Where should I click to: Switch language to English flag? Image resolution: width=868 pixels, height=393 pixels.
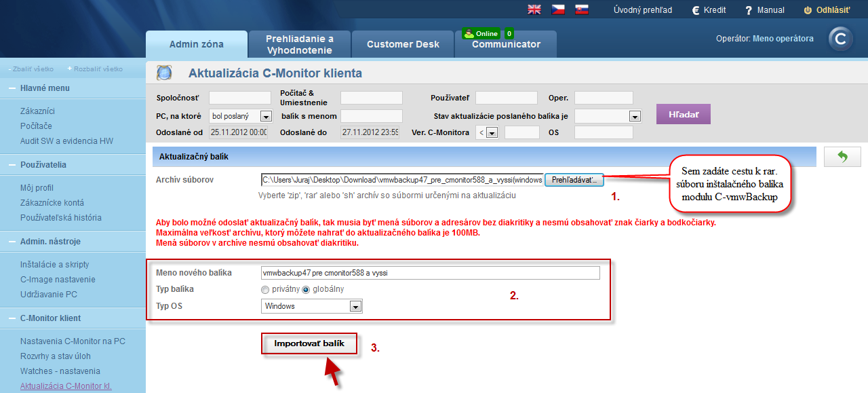coord(534,10)
